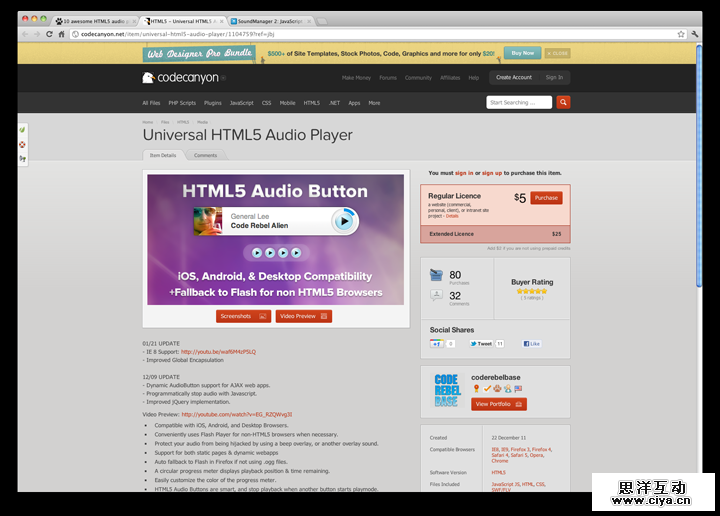
Task: Click the lifebuoy icon in the left sidebar
Action: pos(22,145)
